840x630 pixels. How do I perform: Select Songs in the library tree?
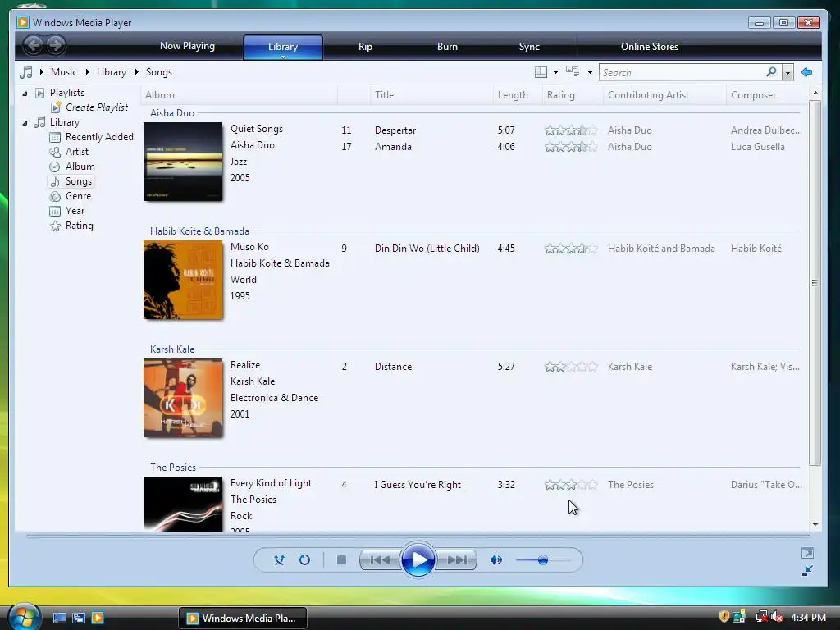click(x=78, y=181)
